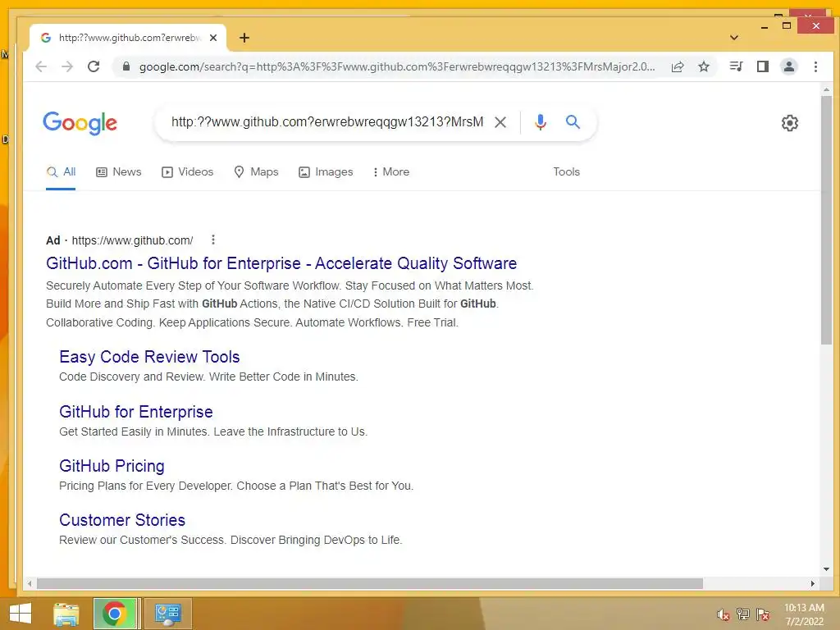Switch to the News tab
This screenshot has height=630, width=840.
118,172
